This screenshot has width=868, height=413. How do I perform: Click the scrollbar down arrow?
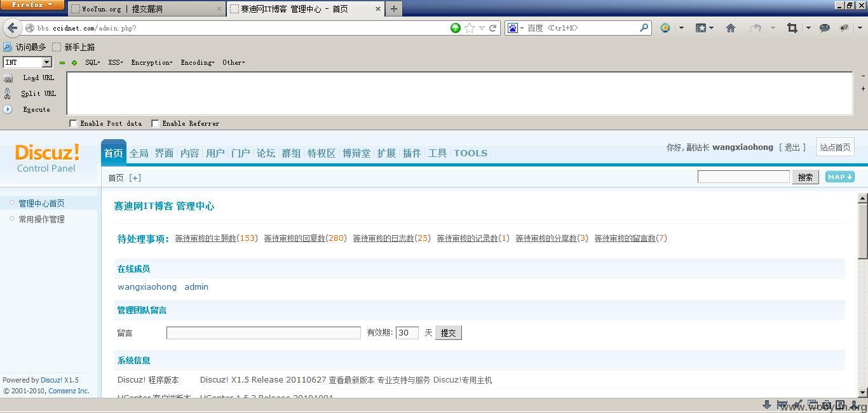click(x=862, y=393)
